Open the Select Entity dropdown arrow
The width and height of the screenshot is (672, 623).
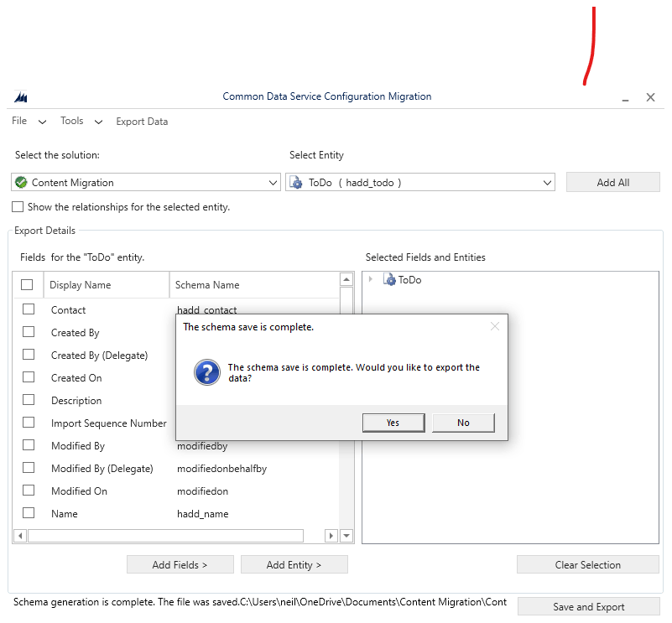pos(547,183)
